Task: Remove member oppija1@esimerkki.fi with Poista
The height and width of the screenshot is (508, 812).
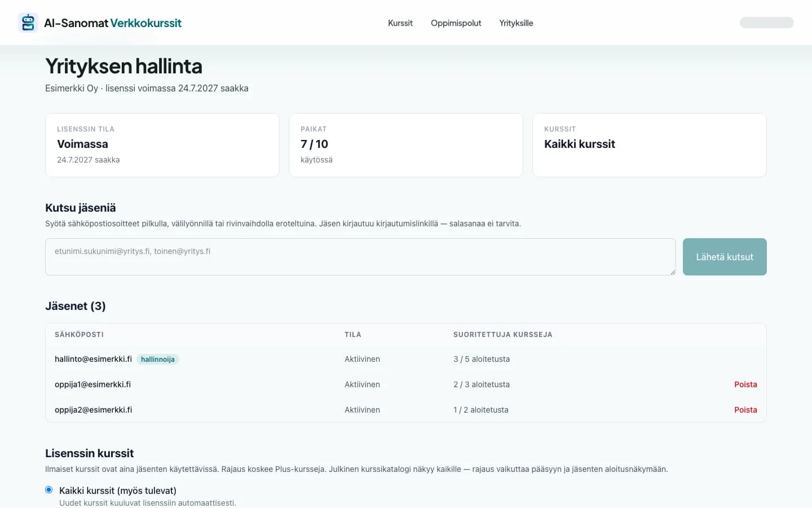Action: [745, 384]
